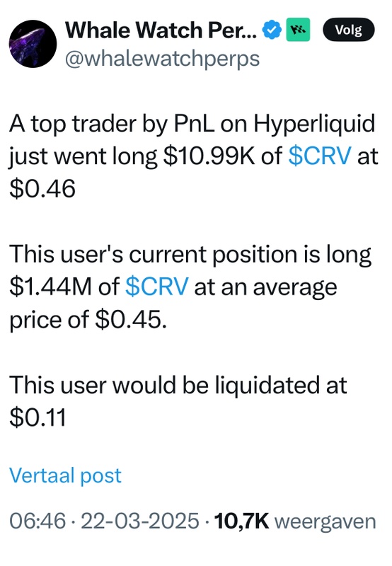Image resolution: width=392 pixels, height=566 pixels.
Task: Translate the post via Vertaal post
Action: (65, 475)
